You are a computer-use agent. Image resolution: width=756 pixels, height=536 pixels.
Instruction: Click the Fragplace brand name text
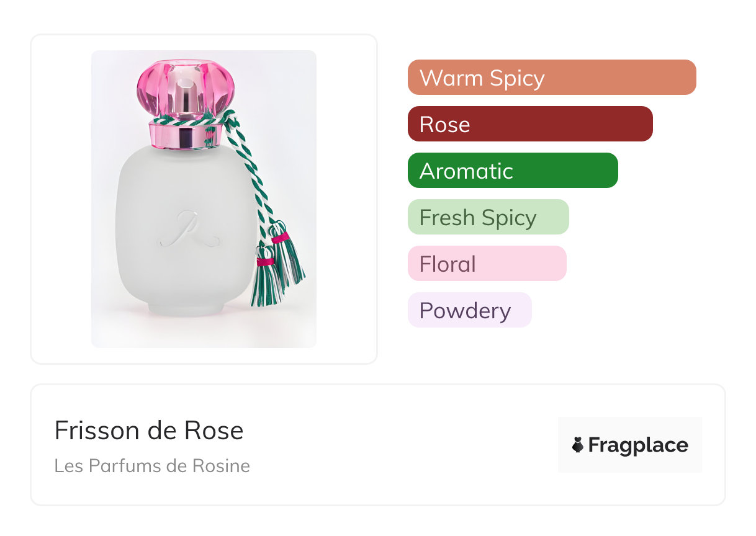coord(638,445)
